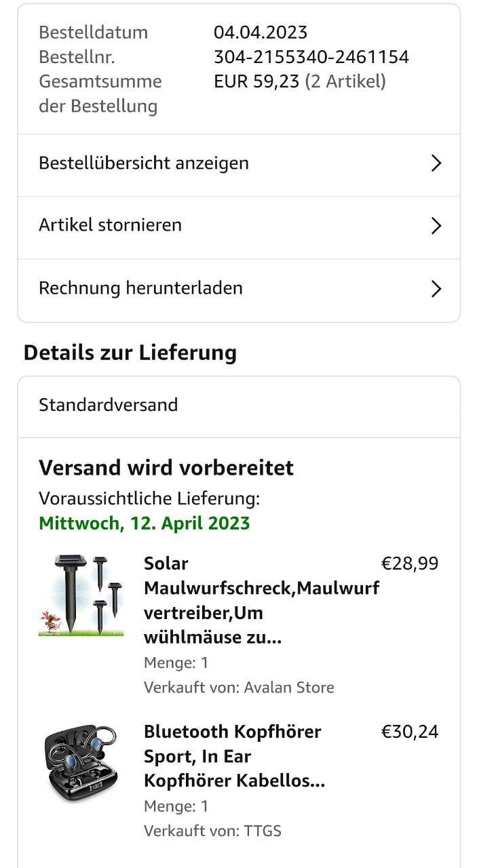
Task: Open the Bluetooth Kopfhörer Sport product title
Action: (234, 756)
